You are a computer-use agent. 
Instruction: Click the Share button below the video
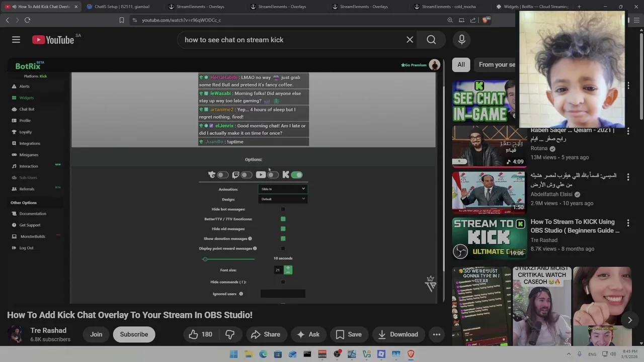[x=265, y=334]
